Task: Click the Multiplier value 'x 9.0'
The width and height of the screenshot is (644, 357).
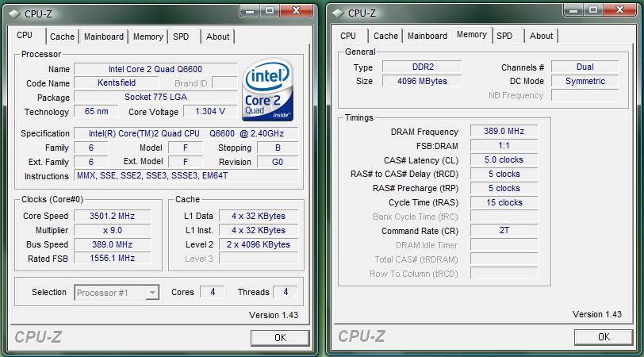Action: pos(112,230)
